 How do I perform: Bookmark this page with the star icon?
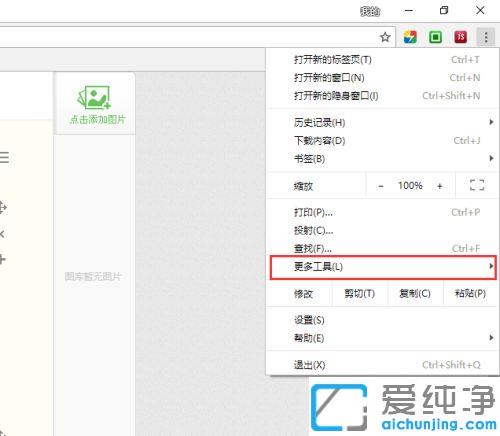tap(385, 37)
